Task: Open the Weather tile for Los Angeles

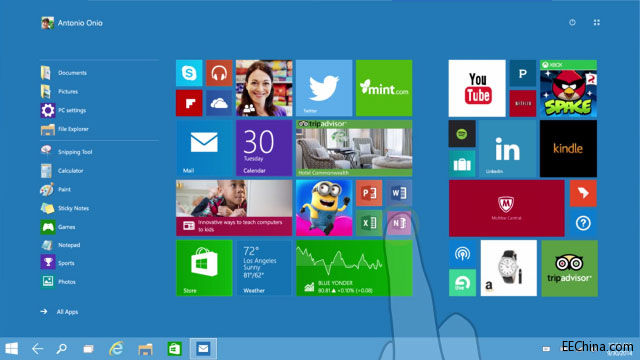Action: click(264, 268)
